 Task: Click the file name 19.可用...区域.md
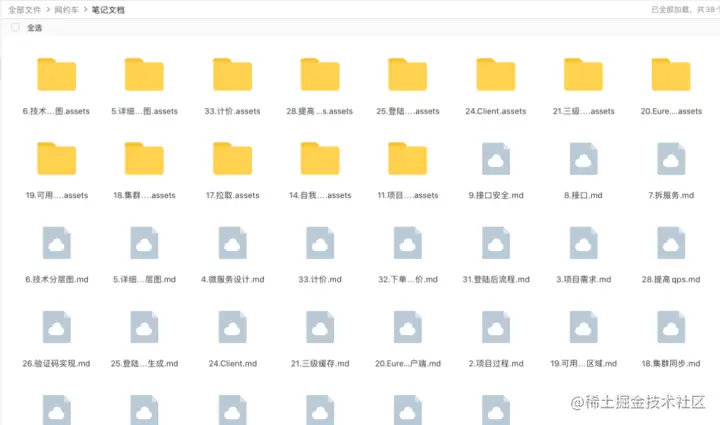(x=584, y=363)
